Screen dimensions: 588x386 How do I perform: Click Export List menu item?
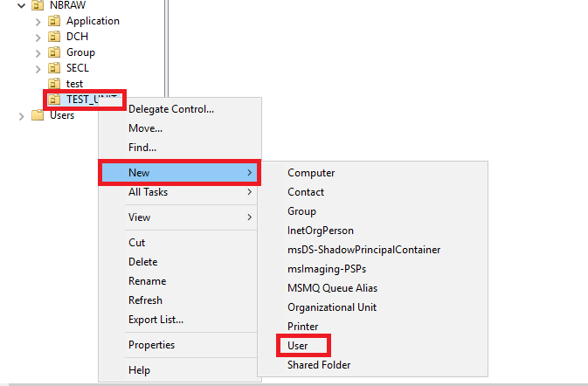156,320
